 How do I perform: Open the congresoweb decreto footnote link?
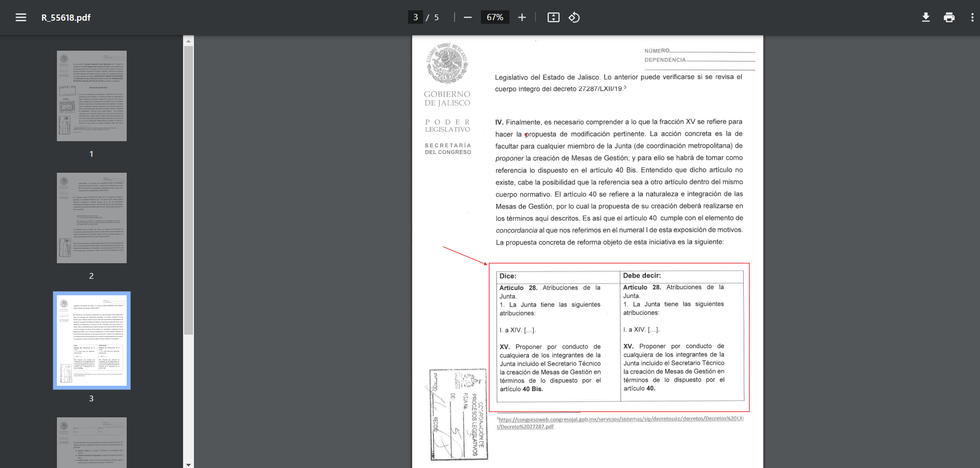(x=620, y=422)
